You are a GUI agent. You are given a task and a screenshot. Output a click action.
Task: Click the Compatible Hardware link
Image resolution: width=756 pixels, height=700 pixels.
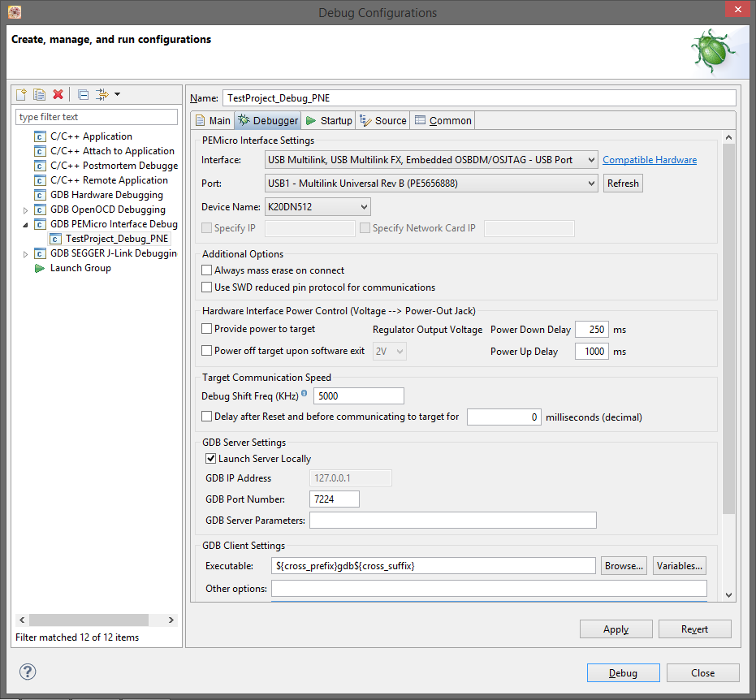click(649, 159)
